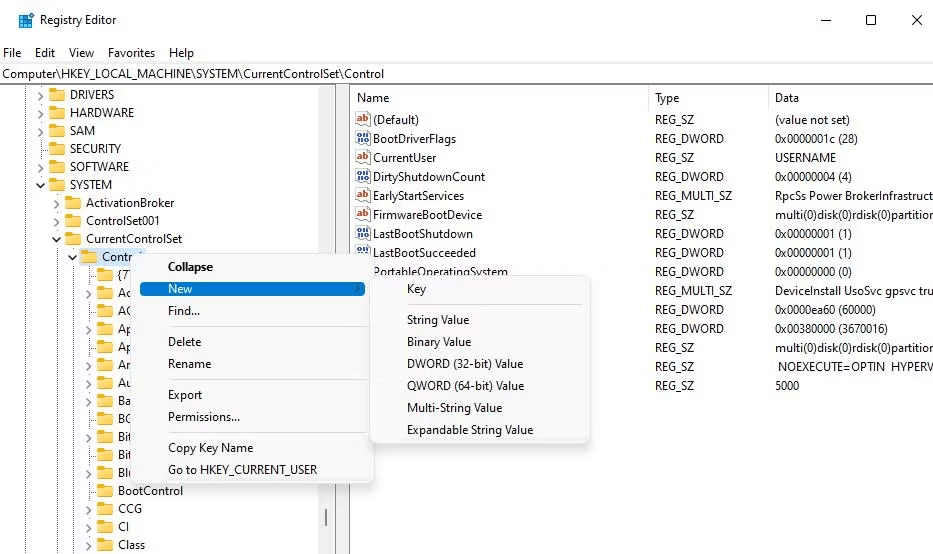This screenshot has width=933, height=554.
Task: Choose Export in the context menu
Action: pyautogui.click(x=252, y=395)
